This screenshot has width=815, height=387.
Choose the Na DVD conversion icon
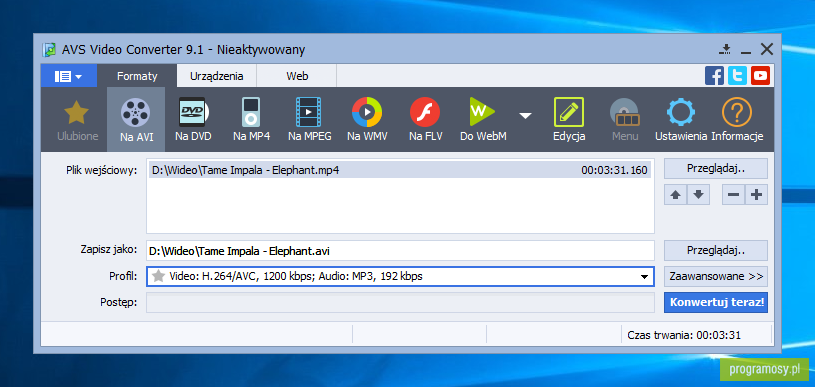(193, 119)
